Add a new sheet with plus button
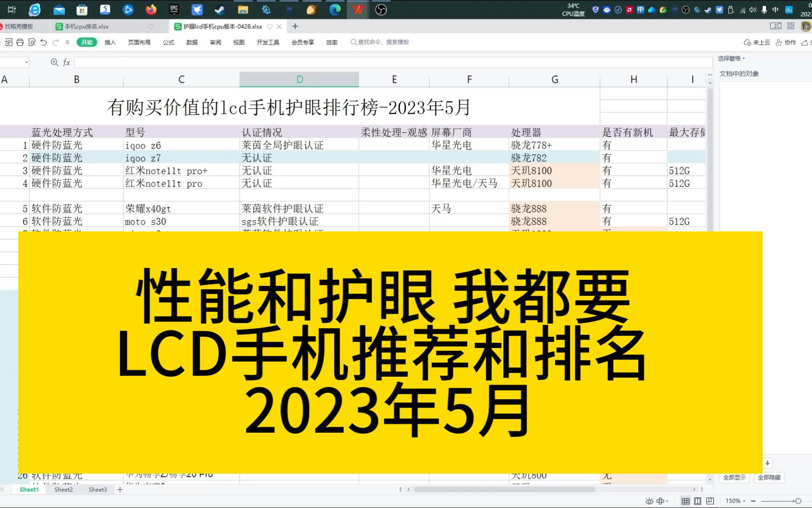The width and height of the screenshot is (812, 508). (x=120, y=490)
